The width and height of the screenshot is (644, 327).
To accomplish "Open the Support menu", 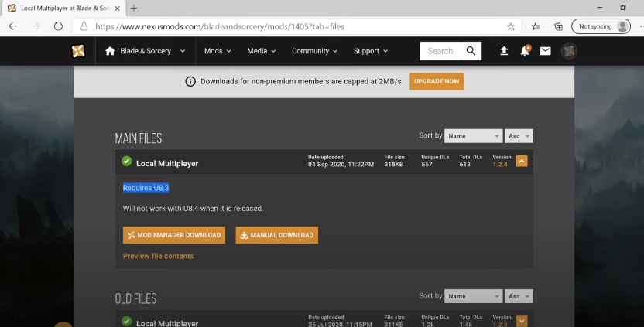I will click(371, 51).
